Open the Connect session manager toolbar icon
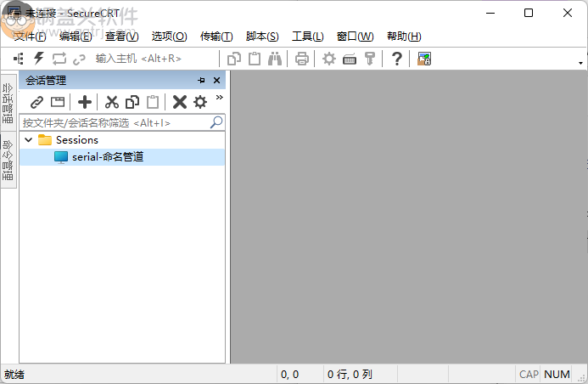Screen dimensions: 588x384 pyautogui.click(x=19, y=59)
